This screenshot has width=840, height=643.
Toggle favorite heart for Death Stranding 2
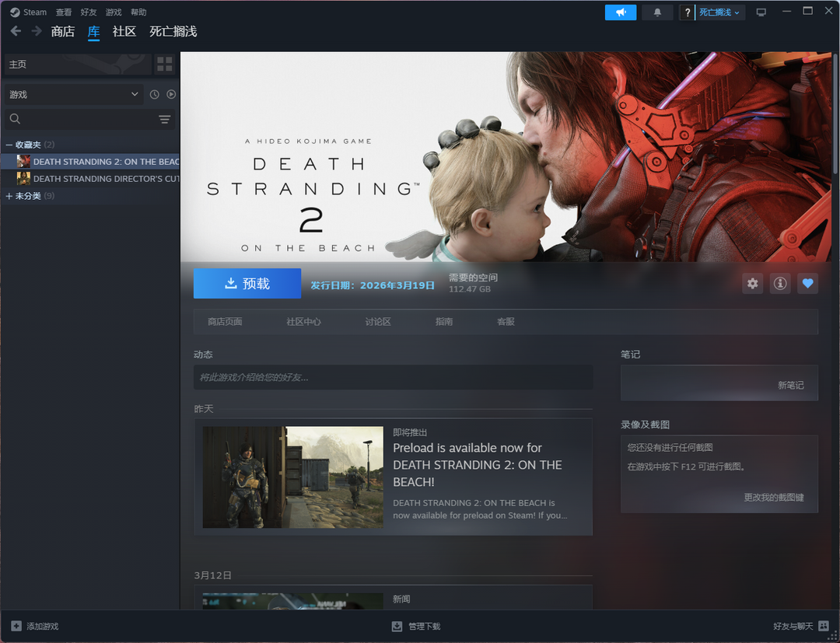click(807, 284)
